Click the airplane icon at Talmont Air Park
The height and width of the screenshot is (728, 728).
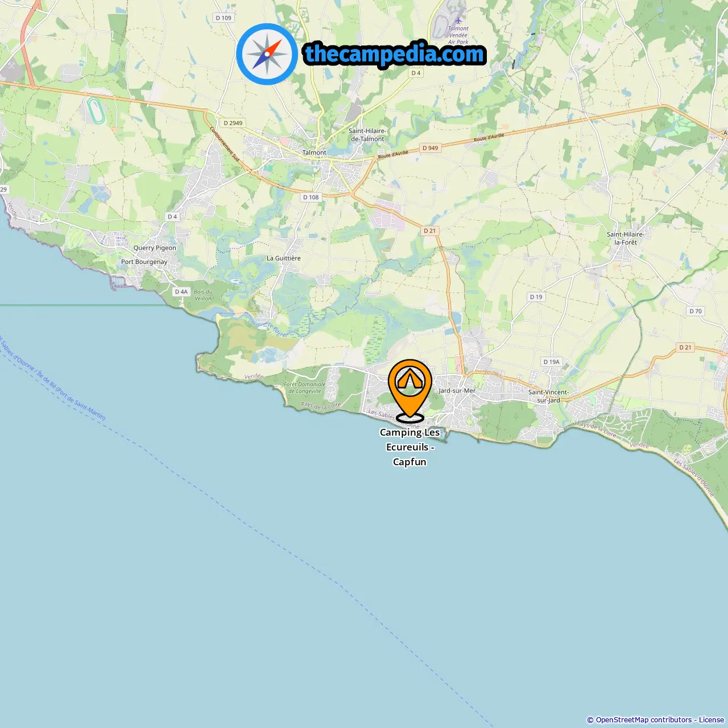(x=458, y=21)
